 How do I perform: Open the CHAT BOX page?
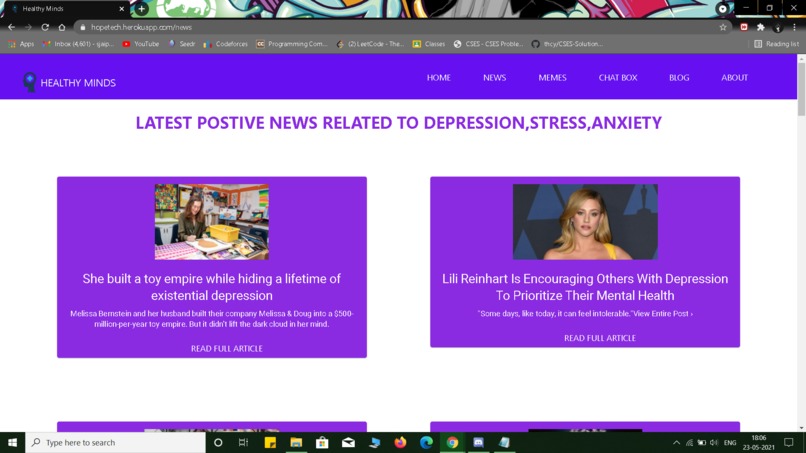click(x=618, y=78)
